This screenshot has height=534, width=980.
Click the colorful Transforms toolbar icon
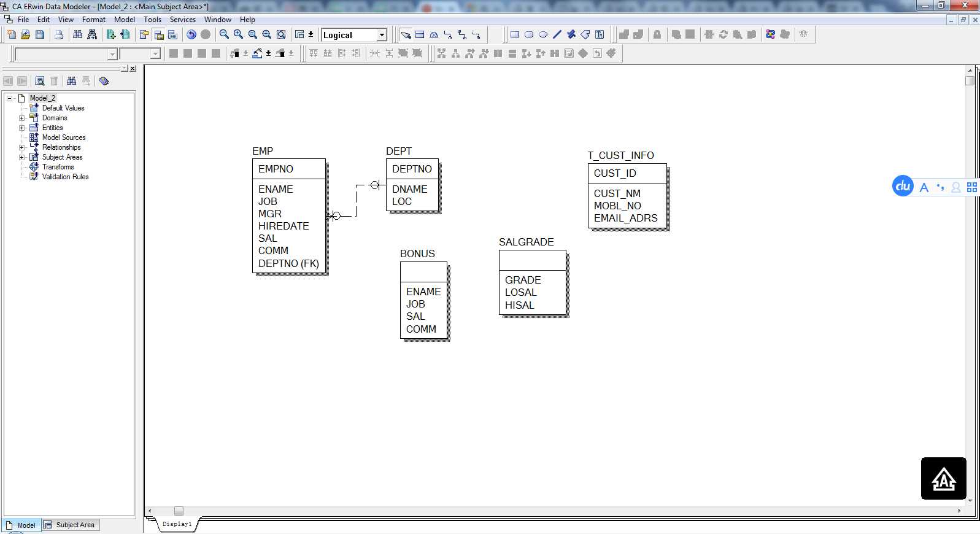[x=770, y=34]
